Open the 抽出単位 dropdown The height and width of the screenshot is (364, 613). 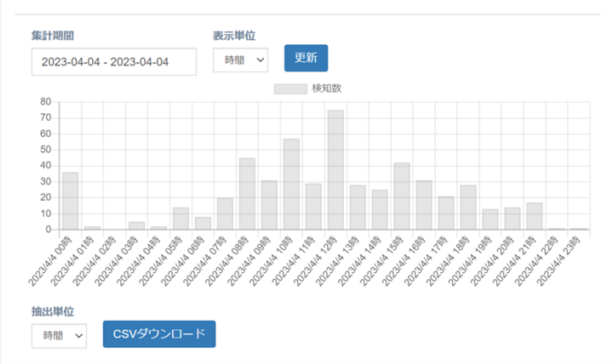click(59, 335)
